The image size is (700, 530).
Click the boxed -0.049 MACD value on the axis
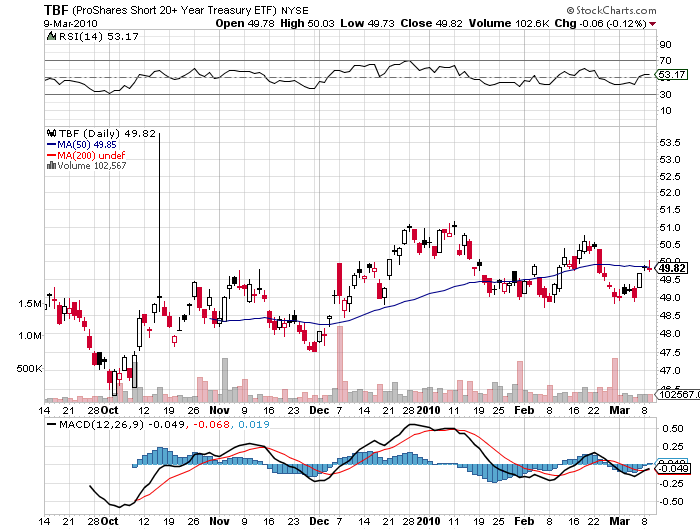click(x=673, y=468)
